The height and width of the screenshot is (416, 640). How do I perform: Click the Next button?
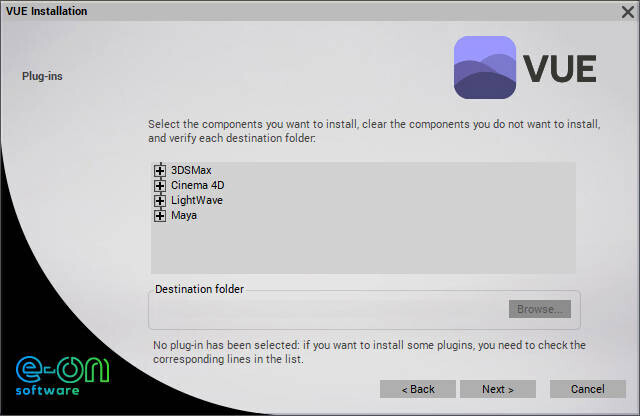click(x=498, y=389)
